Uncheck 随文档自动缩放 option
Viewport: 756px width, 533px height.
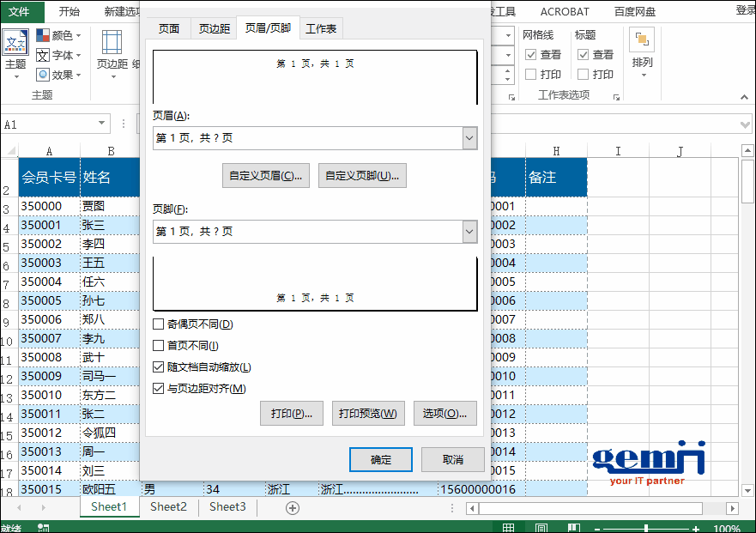click(158, 367)
